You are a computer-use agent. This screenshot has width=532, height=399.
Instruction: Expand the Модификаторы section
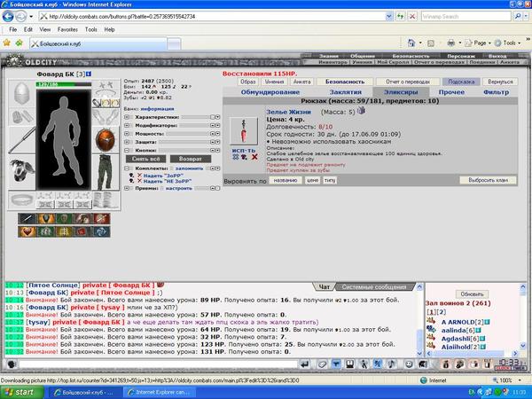click(127, 126)
